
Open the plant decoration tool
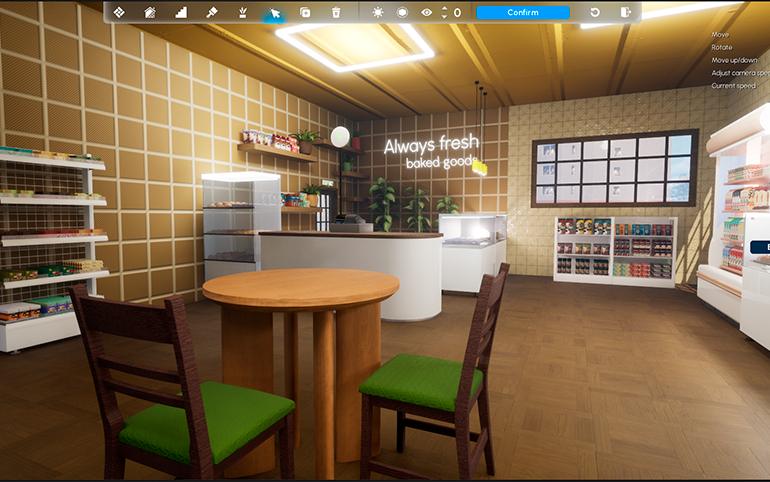[243, 12]
